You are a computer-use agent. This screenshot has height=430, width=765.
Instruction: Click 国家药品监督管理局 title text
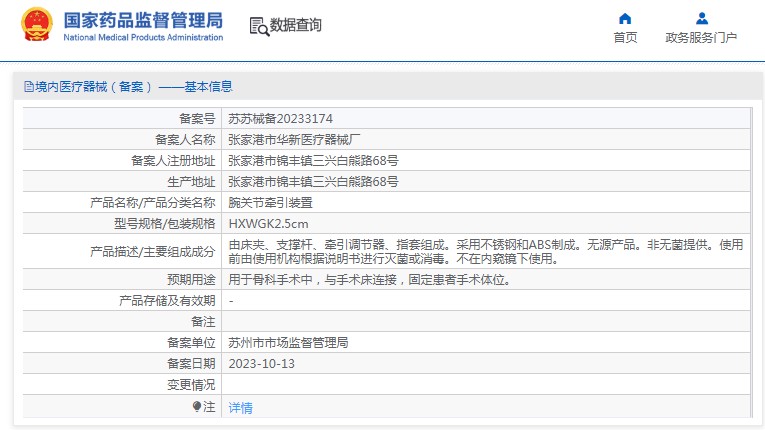143,20
